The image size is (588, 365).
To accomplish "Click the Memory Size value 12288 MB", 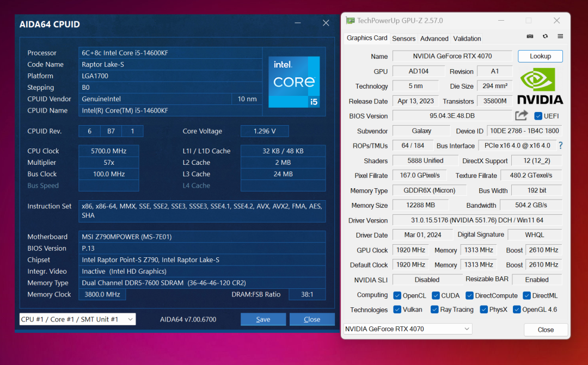I will click(x=420, y=205).
